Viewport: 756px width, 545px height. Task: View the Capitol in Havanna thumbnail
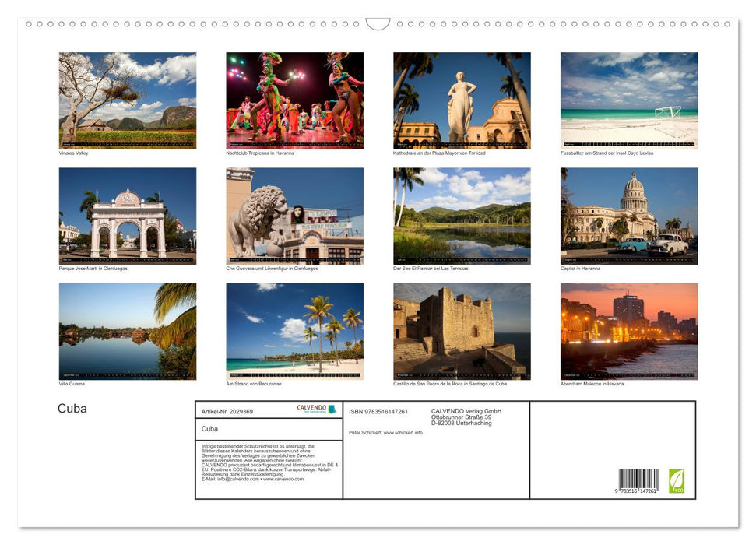tap(628, 215)
